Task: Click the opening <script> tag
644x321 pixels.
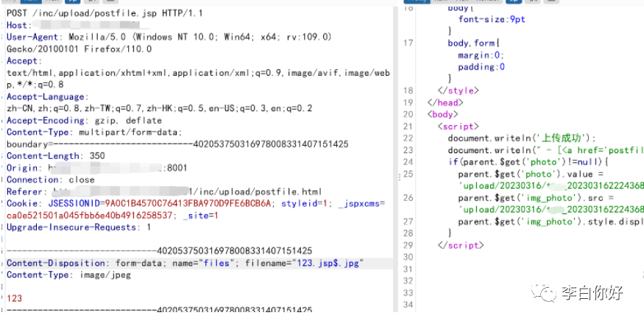Action: coord(458,126)
